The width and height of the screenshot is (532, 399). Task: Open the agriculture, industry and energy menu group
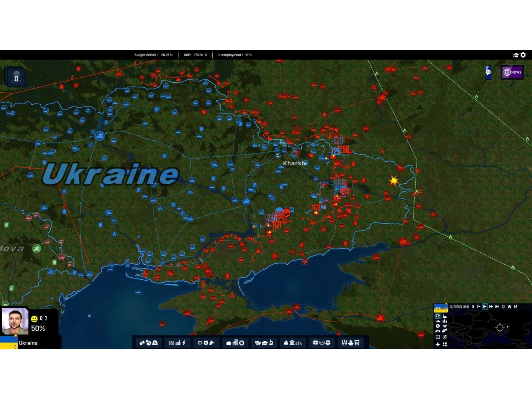click(177, 342)
